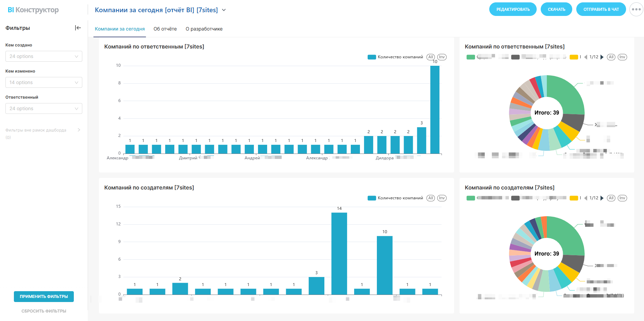Expand the Ответственный filter dropdown

point(44,108)
